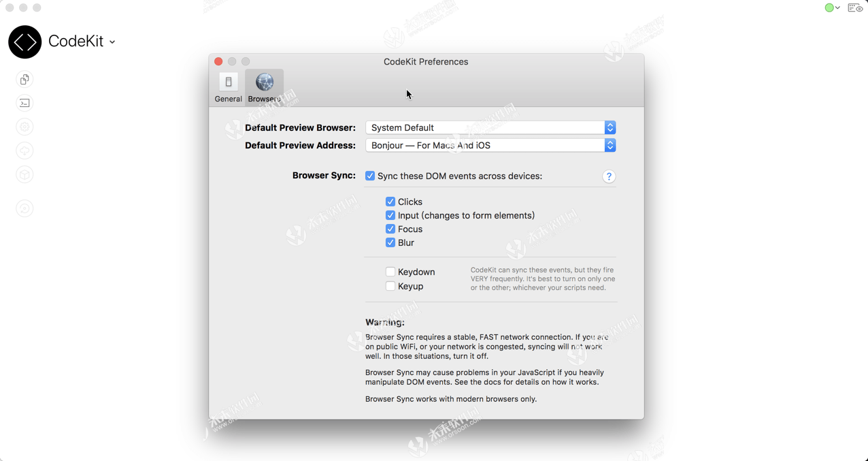
Task: Expand the chevron next to CodeKit title
Action: [112, 42]
